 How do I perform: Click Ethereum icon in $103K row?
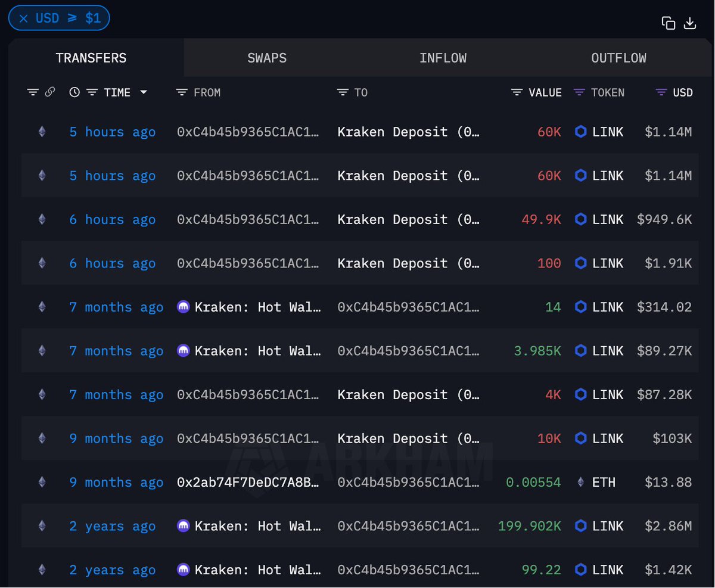(x=42, y=438)
